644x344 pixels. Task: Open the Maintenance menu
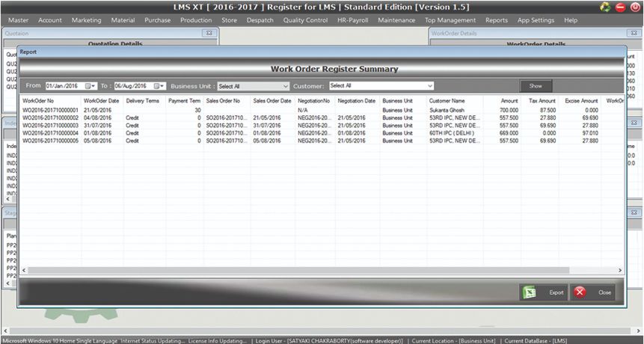[x=396, y=20]
